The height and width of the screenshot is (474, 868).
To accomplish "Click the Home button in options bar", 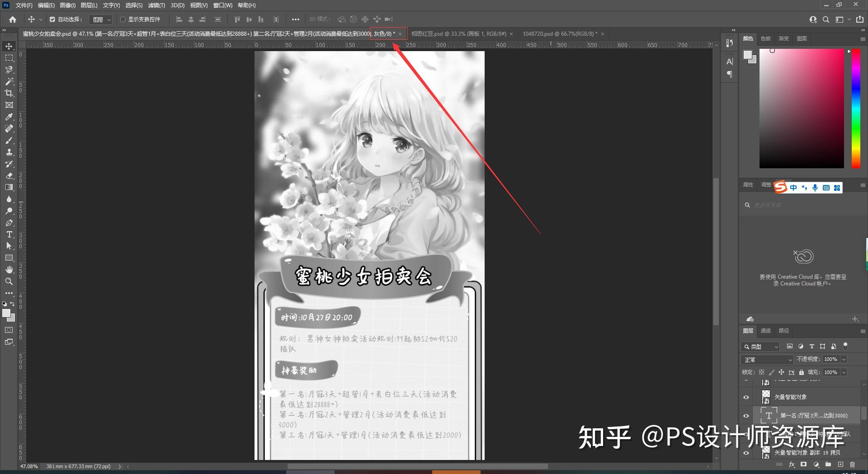I will [13, 19].
